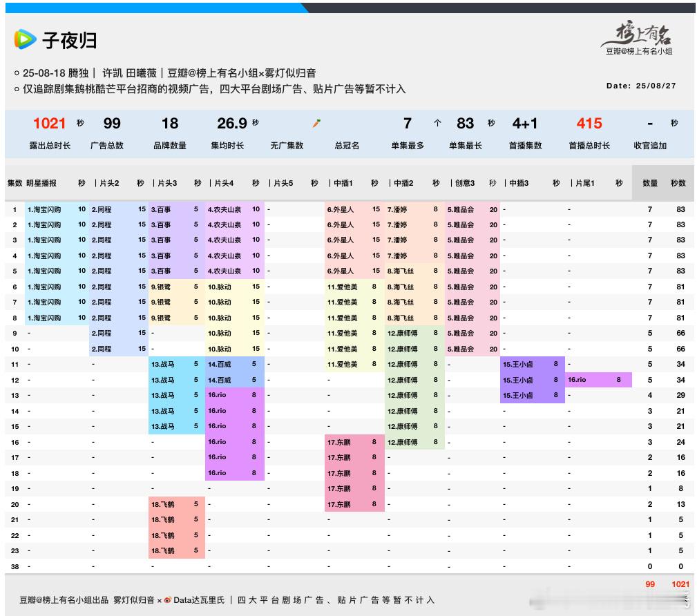697x616 pixels.
Task: Click the Data达瓦里氏 footer credit
Action: click(199, 600)
